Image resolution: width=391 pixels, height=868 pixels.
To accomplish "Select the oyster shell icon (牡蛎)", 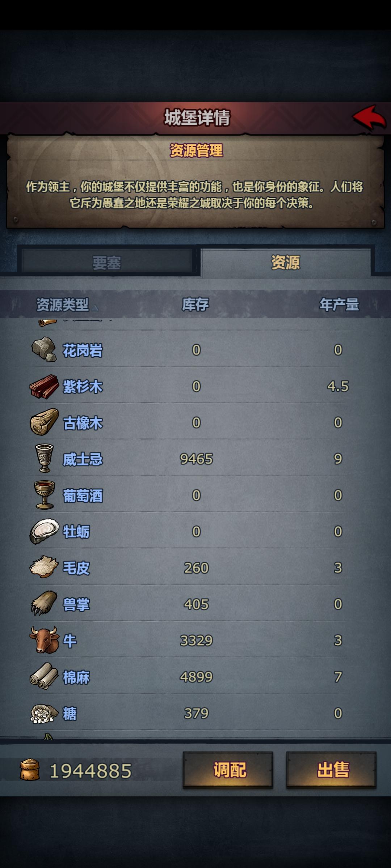I will tap(44, 531).
